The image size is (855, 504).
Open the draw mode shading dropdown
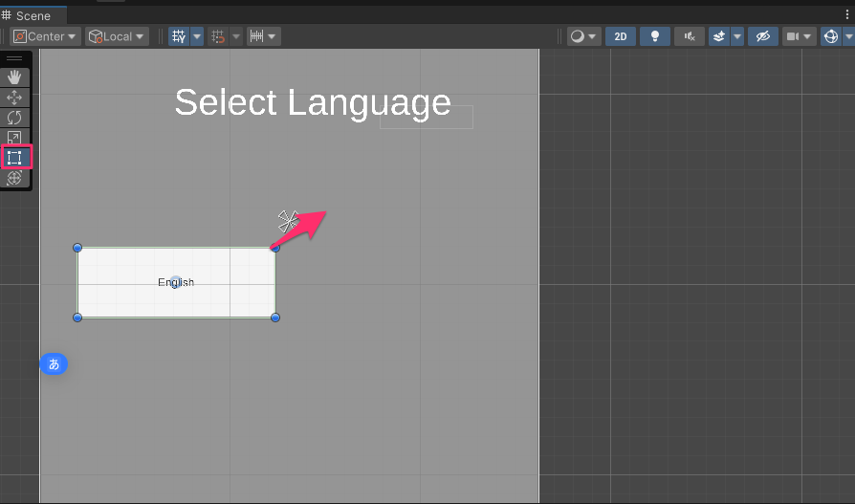click(582, 36)
